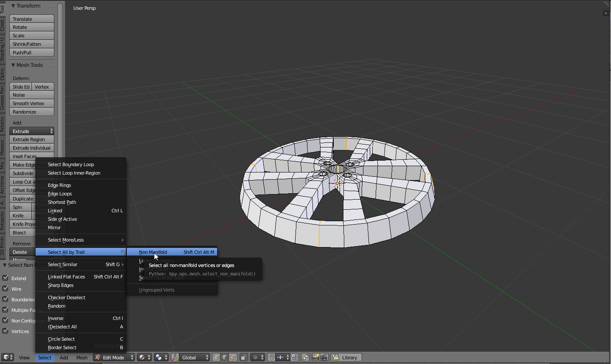Open the pivot point selector
The image size is (611, 364).
click(161, 357)
